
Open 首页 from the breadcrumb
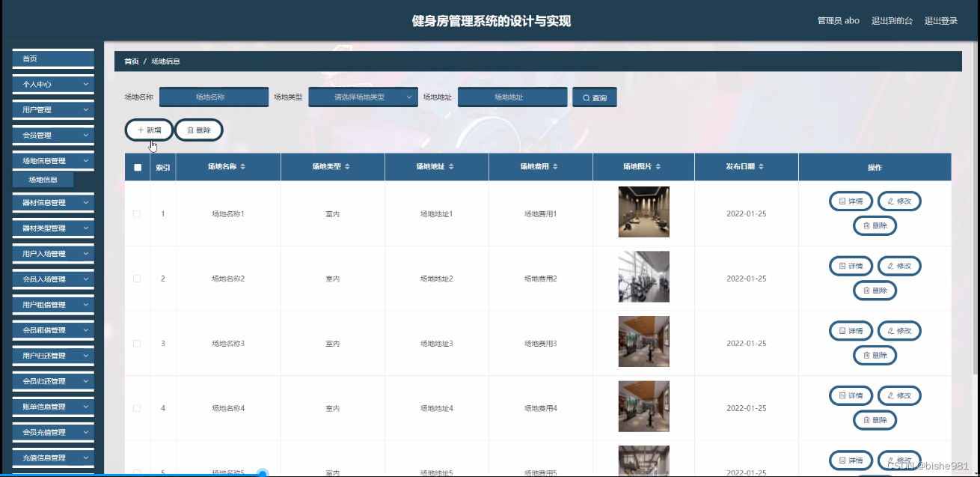point(131,61)
